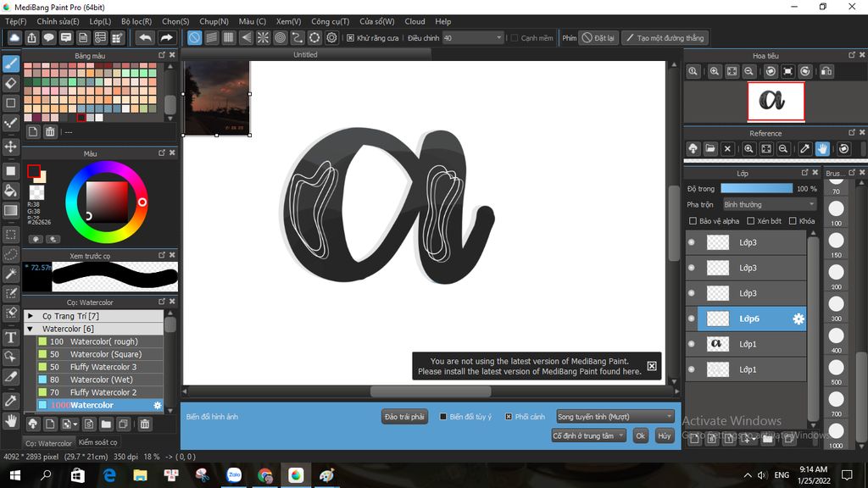Select the Lasso tool

tap(10, 254)
